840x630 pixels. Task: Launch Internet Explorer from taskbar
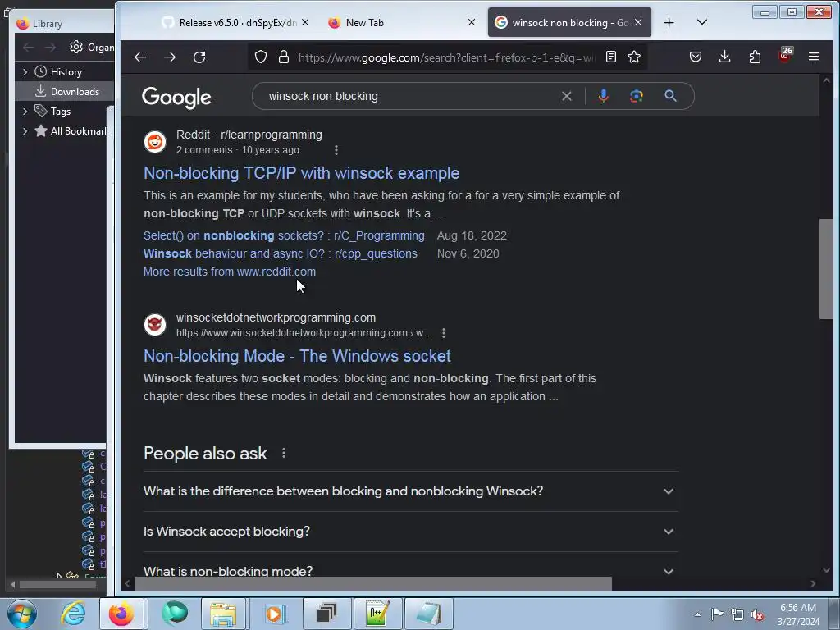pyautogui.click(x=73, y=614)
